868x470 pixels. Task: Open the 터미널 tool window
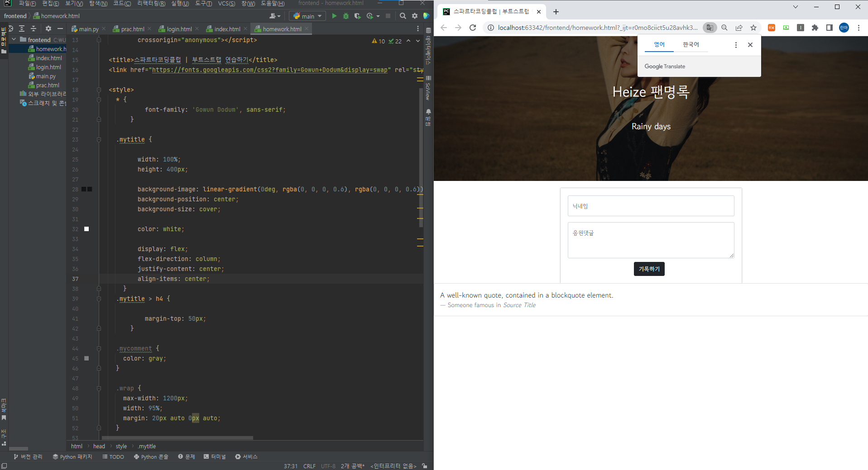click(215, 457)
